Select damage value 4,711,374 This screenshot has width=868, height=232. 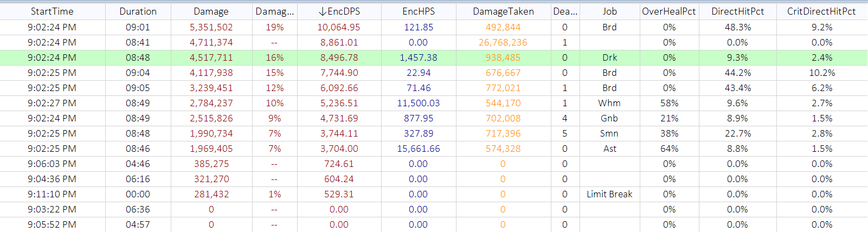211,42
